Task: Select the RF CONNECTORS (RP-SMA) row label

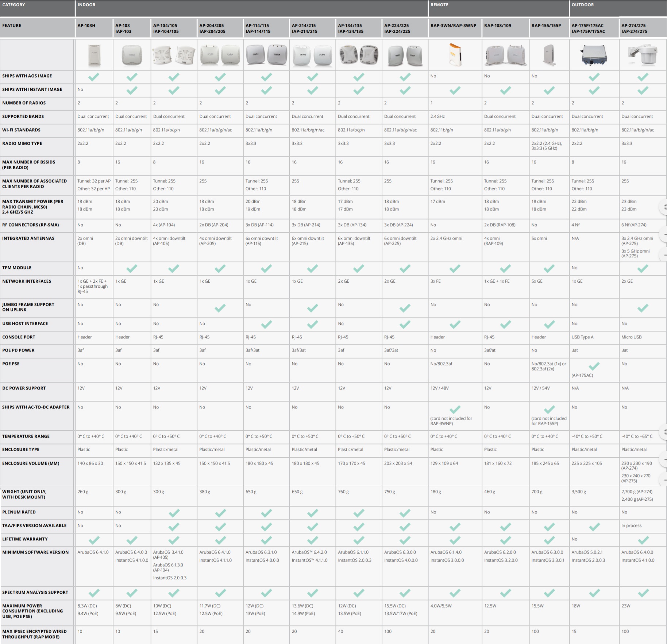Action: pos(31,225)
